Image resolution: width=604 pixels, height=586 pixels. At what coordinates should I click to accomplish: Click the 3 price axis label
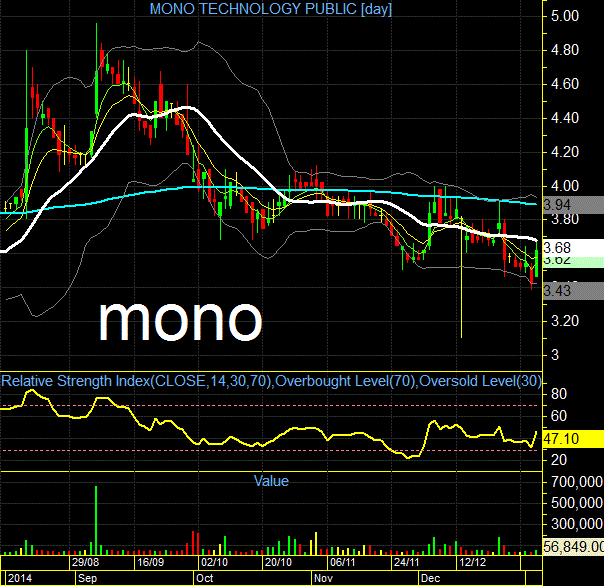tap(555, 355)
